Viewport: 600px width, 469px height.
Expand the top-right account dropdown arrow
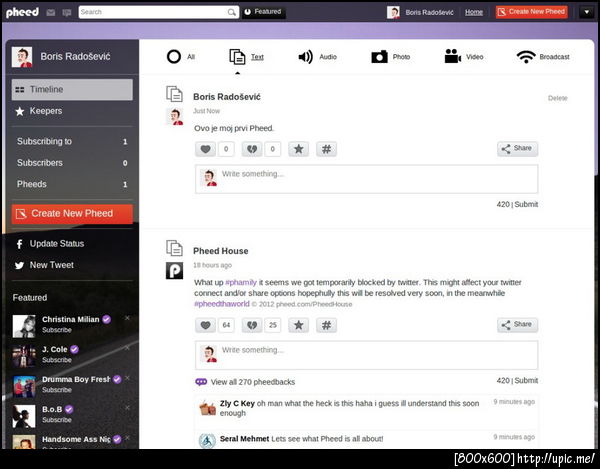click(x=587, y=12)
